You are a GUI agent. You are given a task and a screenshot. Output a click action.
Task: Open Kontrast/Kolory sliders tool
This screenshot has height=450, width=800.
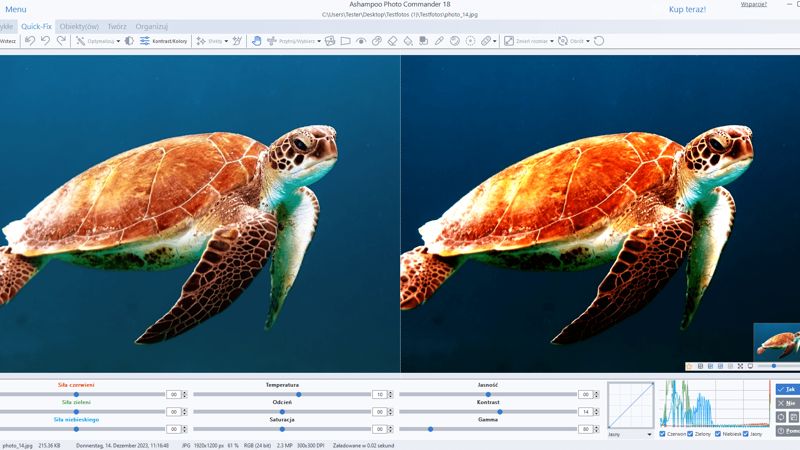[164, 41]
